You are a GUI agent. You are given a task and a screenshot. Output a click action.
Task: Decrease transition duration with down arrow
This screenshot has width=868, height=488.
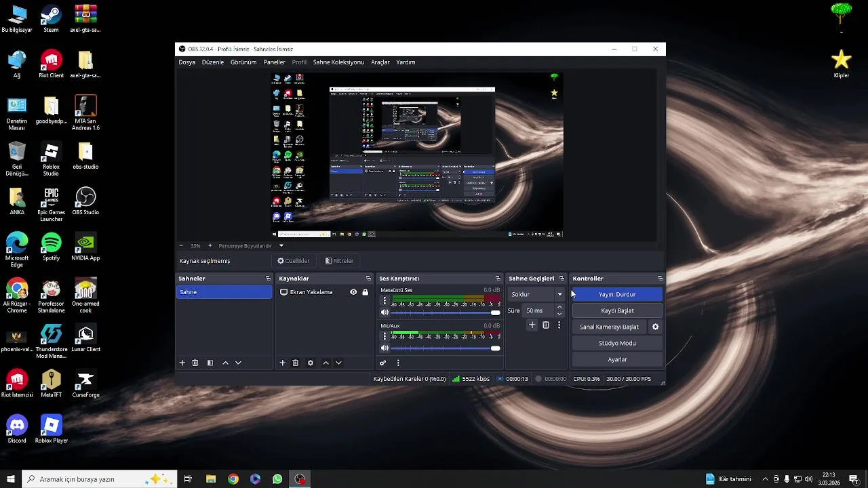click(559, 314)
